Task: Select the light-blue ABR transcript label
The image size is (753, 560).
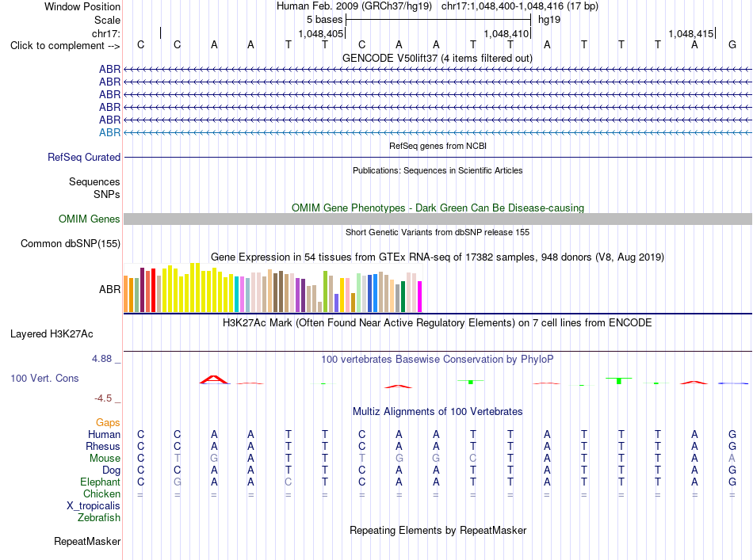Action: (109, 132)
